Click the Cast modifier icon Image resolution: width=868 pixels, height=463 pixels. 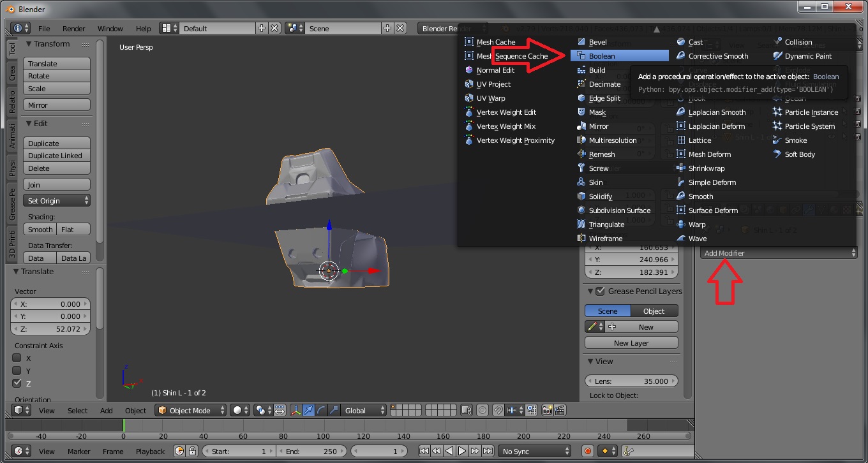(x=681, y=42)
